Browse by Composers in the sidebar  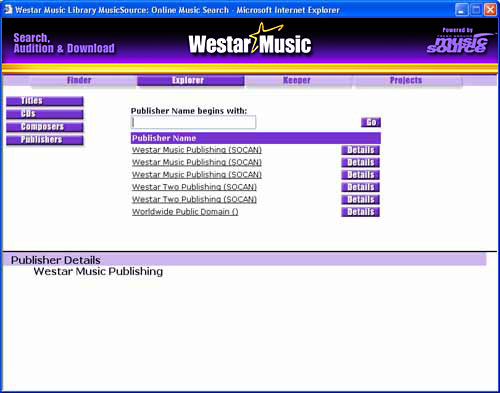coord(45,127)
